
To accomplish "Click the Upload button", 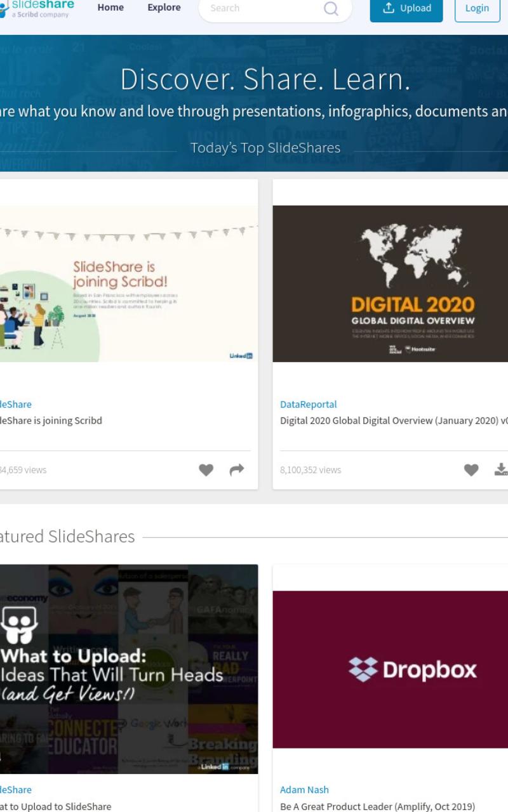I will tap(406, 9).
